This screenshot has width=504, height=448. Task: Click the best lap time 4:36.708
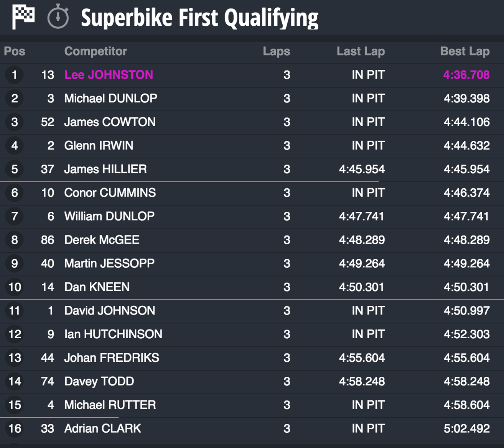(466, 75)
